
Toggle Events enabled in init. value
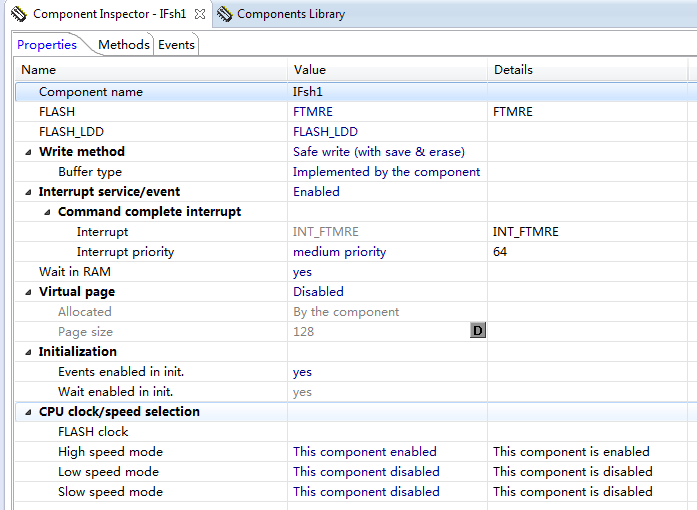click(x=302, y=372)
